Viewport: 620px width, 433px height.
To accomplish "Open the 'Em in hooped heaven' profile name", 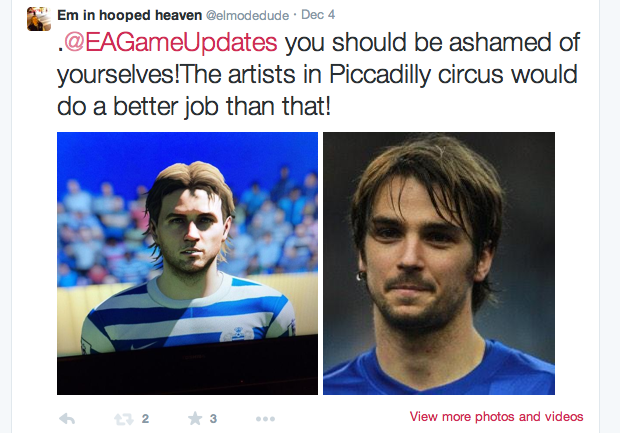I will [x=129, y=15].
